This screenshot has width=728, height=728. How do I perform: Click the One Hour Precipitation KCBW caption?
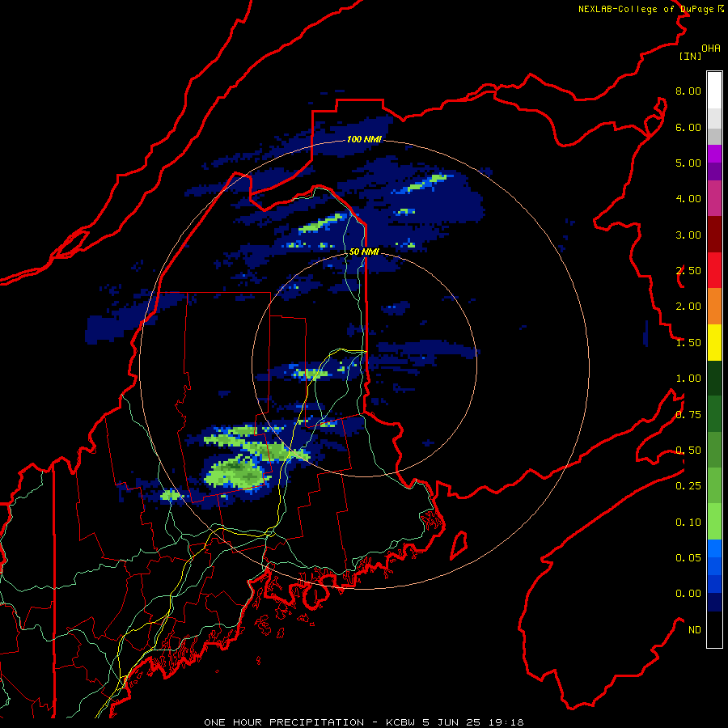pos(364,722)
